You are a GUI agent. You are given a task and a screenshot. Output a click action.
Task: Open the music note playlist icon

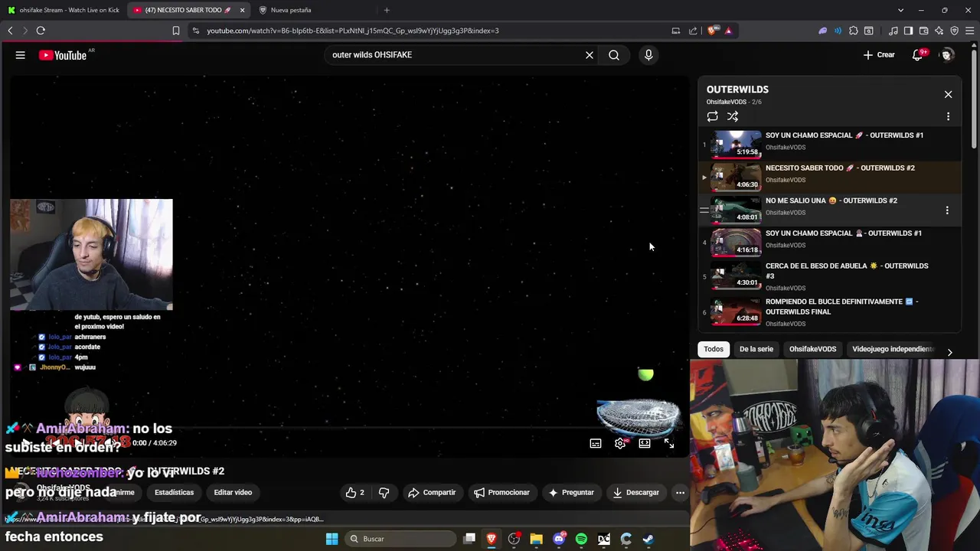click(893, 31)
